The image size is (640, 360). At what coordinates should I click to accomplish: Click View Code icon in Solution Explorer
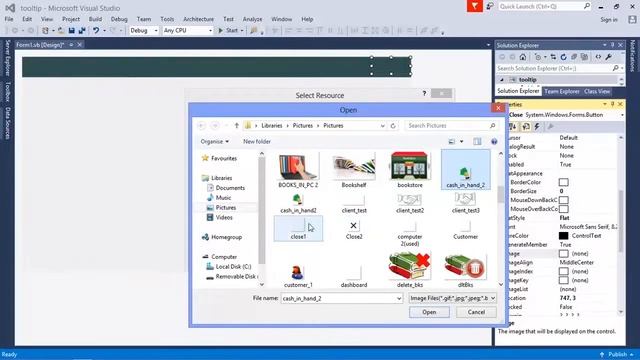pyautogui.click(x=598, y=57)
